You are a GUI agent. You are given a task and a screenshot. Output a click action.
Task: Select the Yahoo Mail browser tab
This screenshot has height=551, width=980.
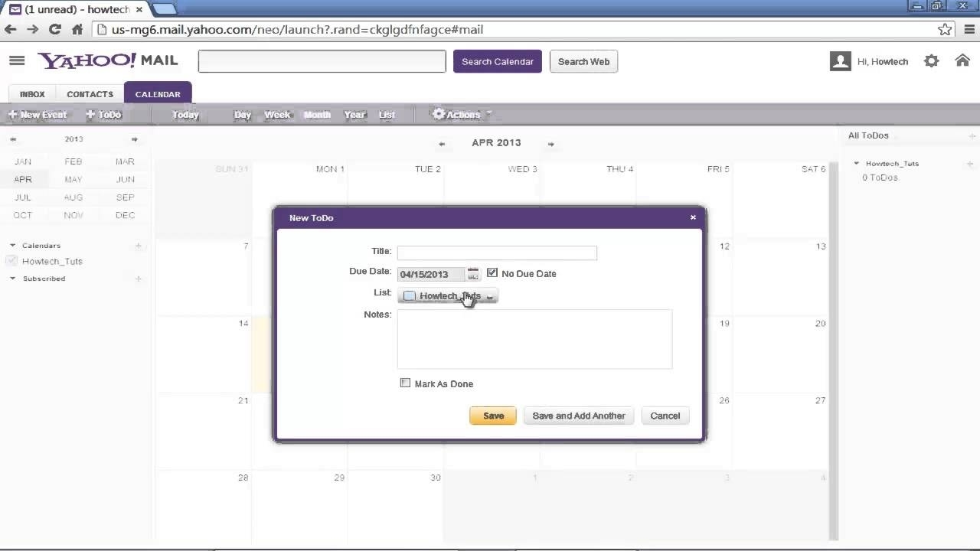(76, 9)
